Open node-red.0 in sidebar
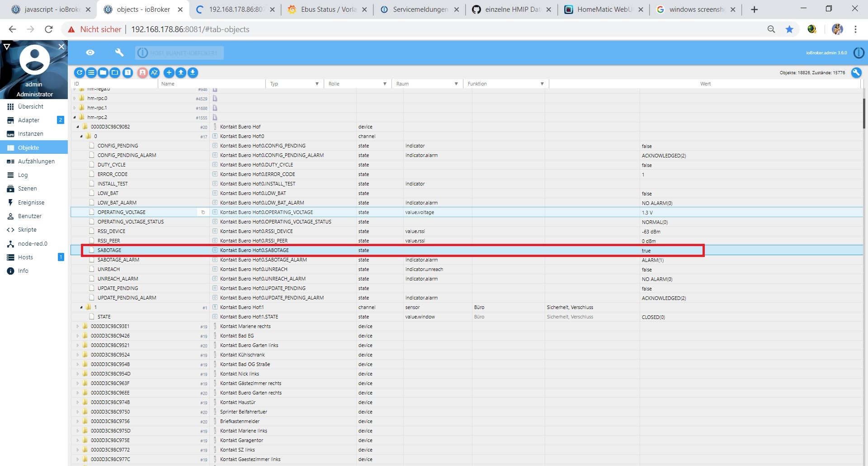This screenshot has width=868, height=466. (34, 243)
